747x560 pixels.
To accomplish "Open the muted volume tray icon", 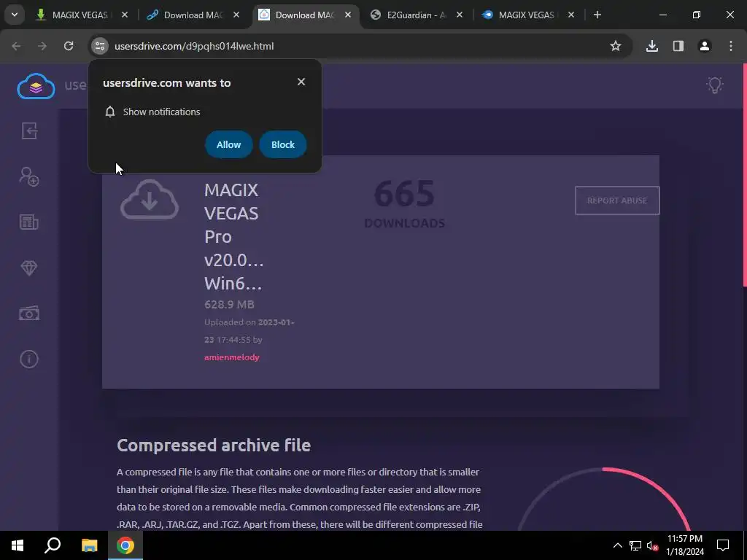I will (653, 545).
